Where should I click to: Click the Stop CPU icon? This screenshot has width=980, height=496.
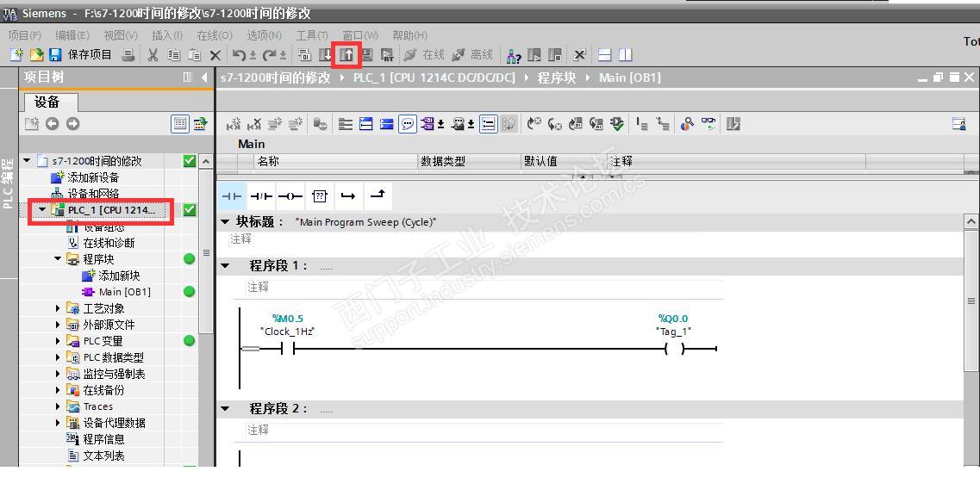[x=555, y=55]
